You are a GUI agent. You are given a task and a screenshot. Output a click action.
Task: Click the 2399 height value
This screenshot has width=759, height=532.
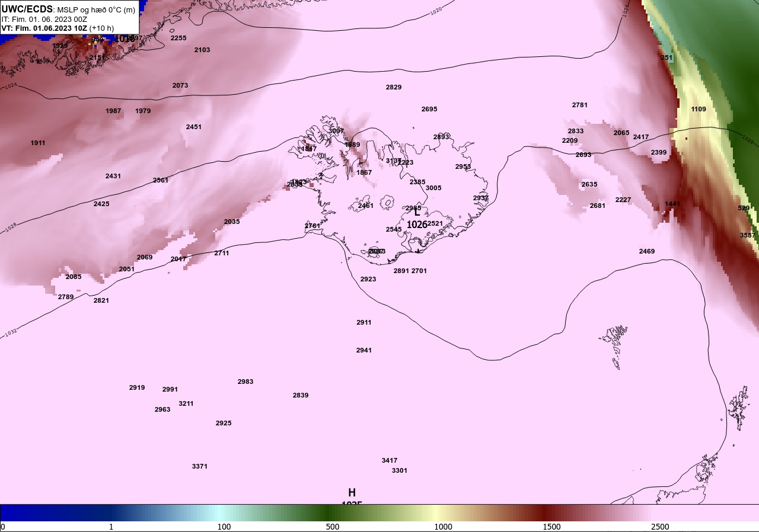tap(659, 152)
